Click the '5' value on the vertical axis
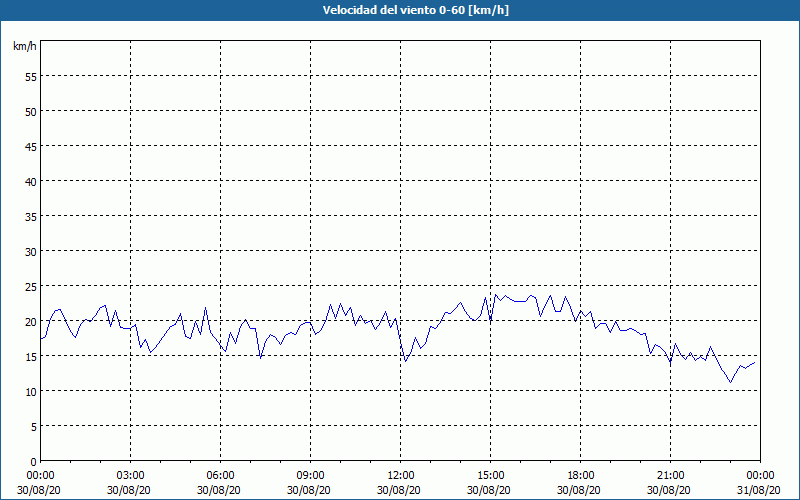This screenshot has height=500, width=800. pyautogui.click(x=34, y=427)
